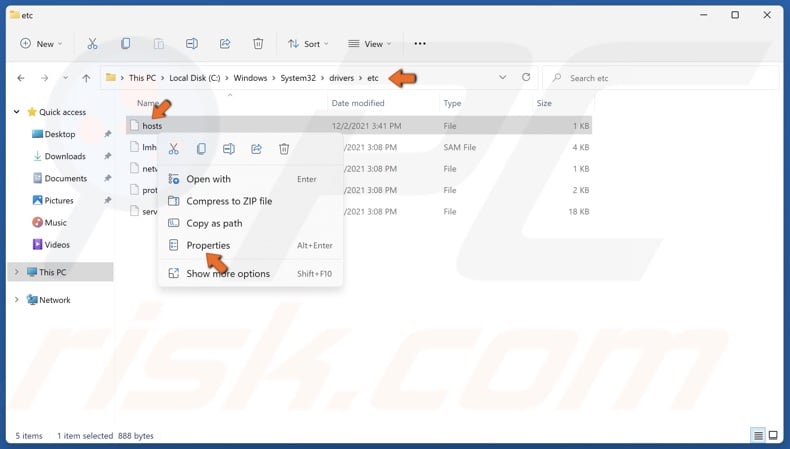Select Network in the navigation pane
Viewport: 790px width, 449px height.
click(x=54, y=300)
